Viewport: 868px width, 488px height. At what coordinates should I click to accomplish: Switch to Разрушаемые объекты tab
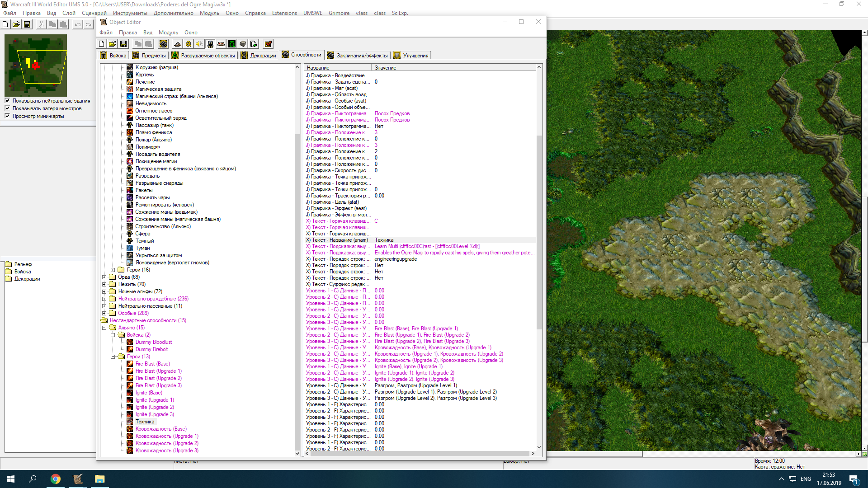(x=203, y=55)
